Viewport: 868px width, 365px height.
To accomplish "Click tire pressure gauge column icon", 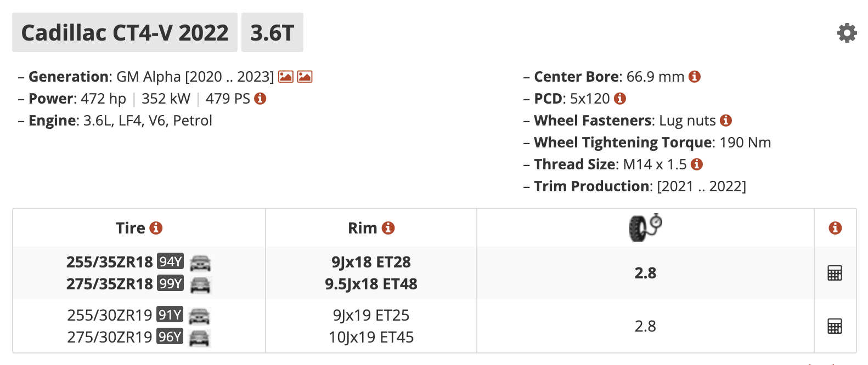I will [x=645, y=227].
